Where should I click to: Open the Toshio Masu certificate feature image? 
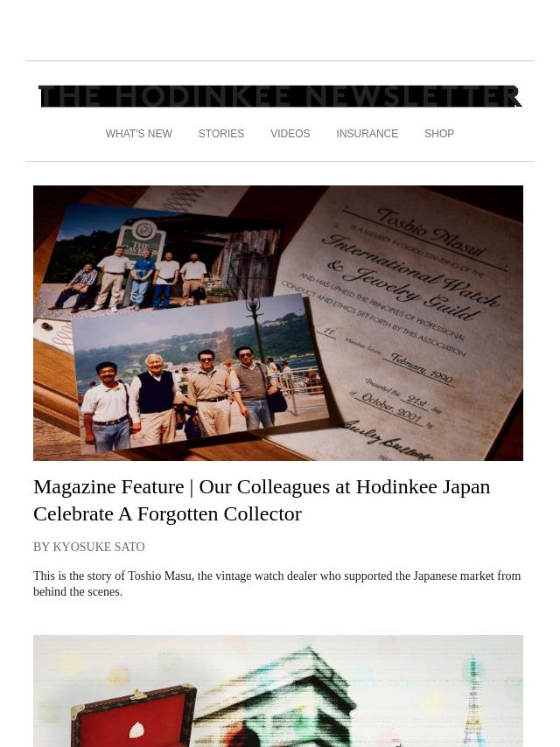278,323
